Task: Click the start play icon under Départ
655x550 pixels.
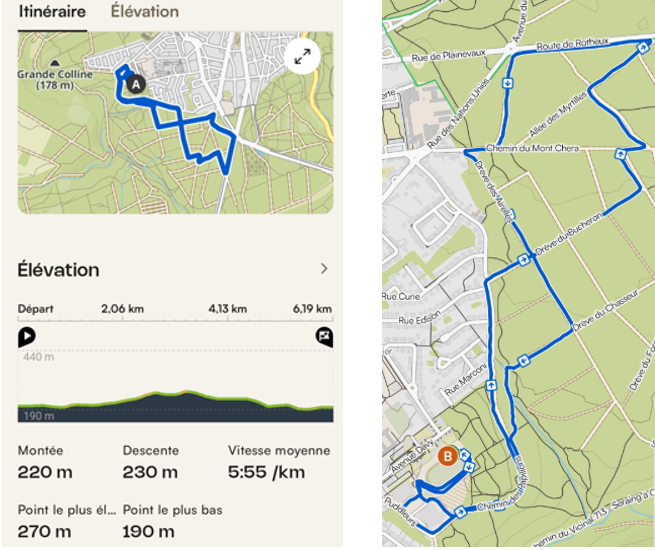Action: [x=27, y=337]
